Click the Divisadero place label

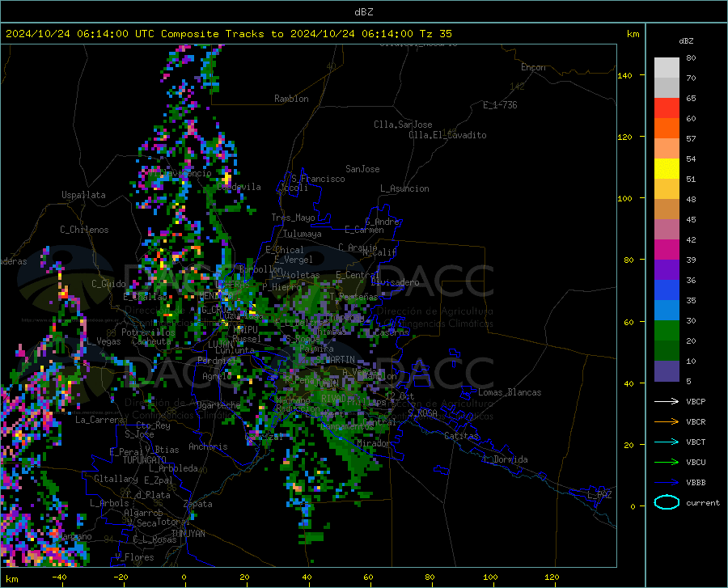pyautogui.click(x=395, y=282)
